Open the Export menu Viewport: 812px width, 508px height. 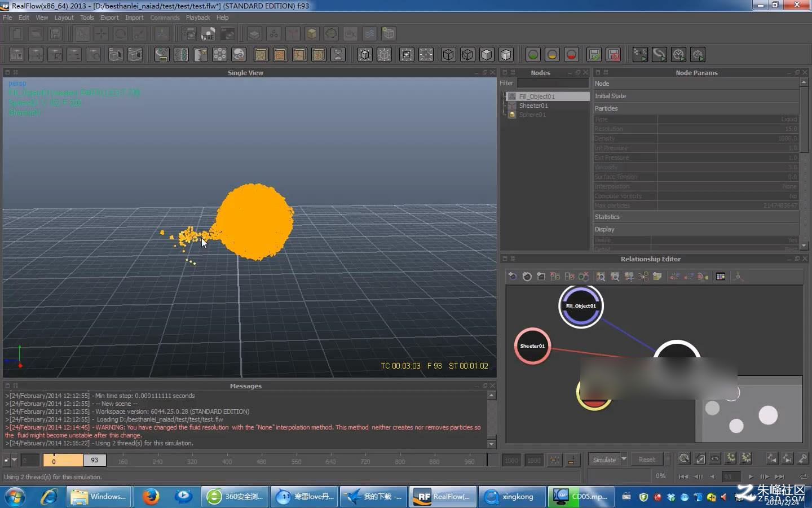click(x=109, y=17)
